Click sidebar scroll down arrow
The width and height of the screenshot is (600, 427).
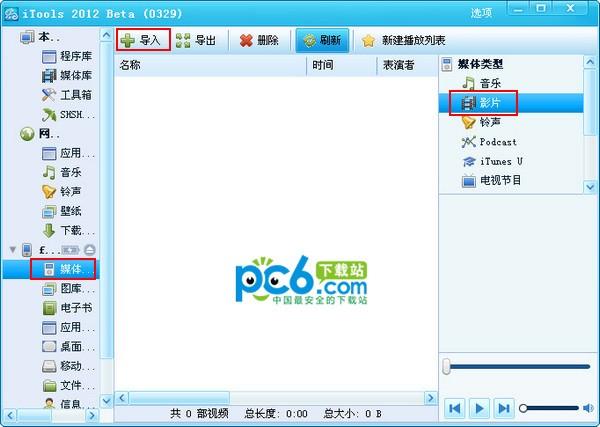coord(106,401)
